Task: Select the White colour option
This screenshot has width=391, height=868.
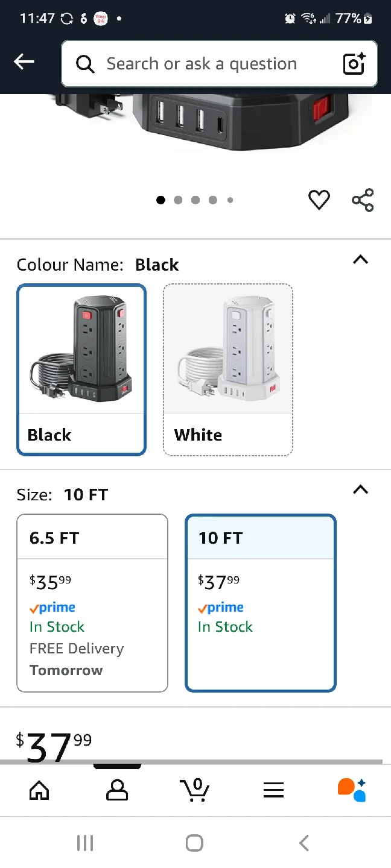Action: 228,370
